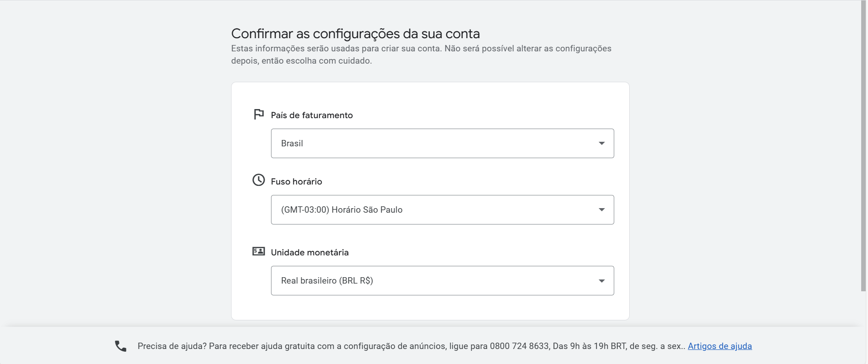This screenshot has height=364, width=868.
Task: Expand the Fuso horário timezone selector
Action: [443, 209]
